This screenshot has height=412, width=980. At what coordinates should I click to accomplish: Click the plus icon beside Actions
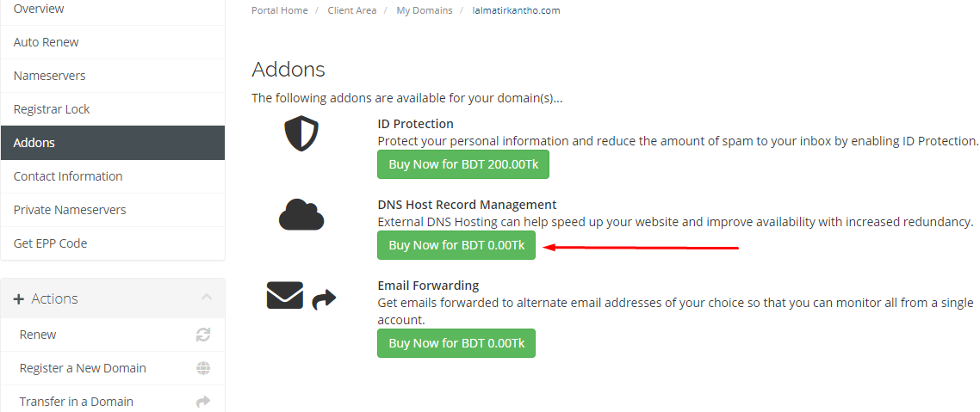tap(19, 299)
